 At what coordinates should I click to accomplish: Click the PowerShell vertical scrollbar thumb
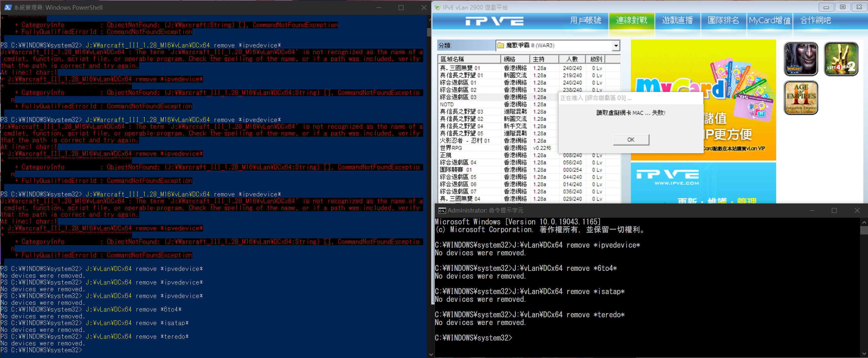[x=429, y=32]
